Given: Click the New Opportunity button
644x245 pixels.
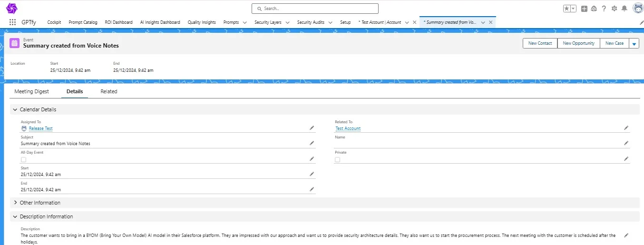Looking at the screenshot, I should (x=578, y=43).
